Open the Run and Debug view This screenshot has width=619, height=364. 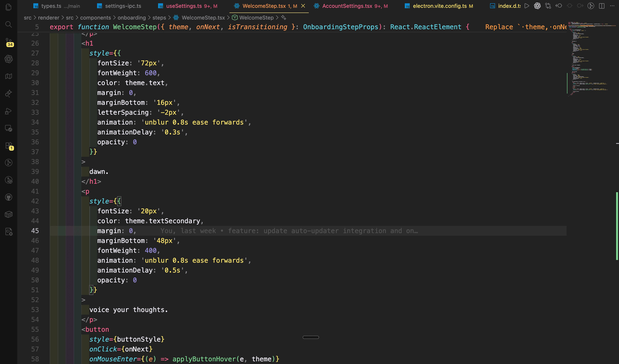pos(9,111)
